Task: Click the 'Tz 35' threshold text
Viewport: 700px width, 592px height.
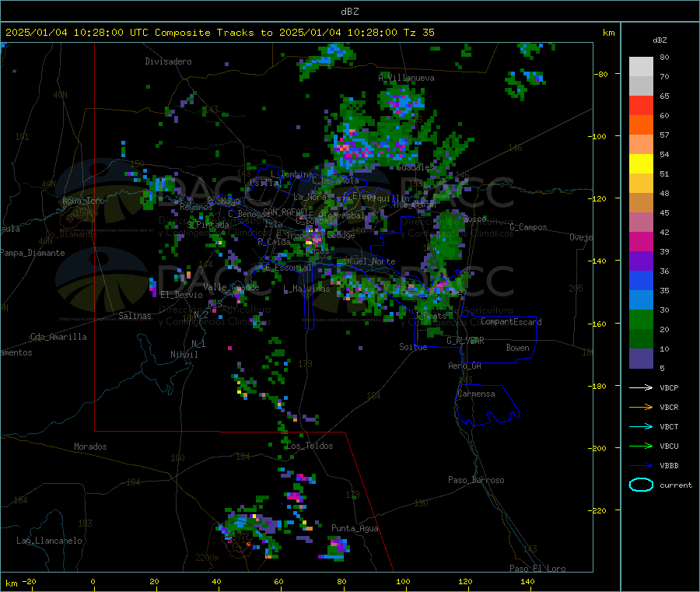Action: pos(418,33)
